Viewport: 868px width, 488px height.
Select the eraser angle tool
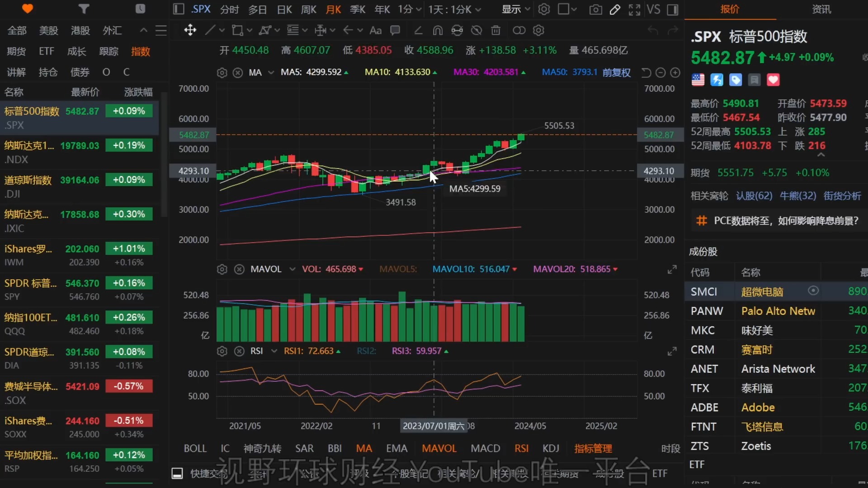pyautogui.click(x=418, y=30)
